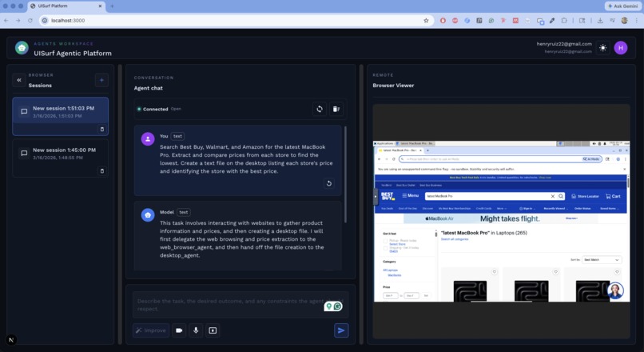The width and height of the screenshot is (644, 352).
Task: Click the screen share upload icon
Action: click(x=213, y=330)
